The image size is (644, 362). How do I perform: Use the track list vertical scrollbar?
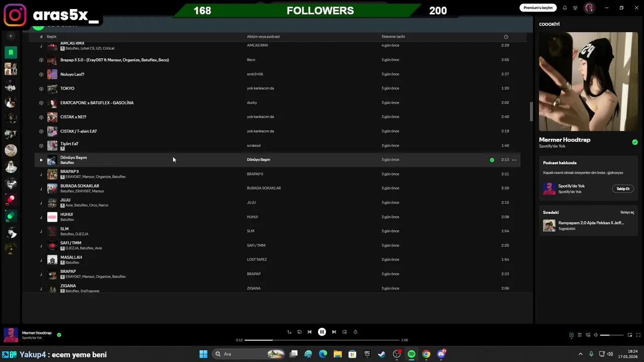click(531, 112)
